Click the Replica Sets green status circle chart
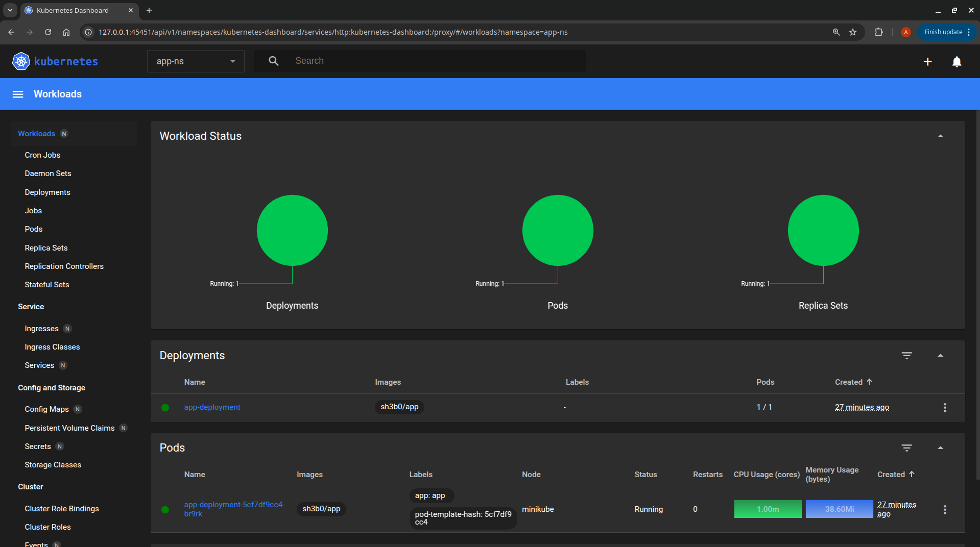Viewport: 980px width, 547px height. pos(823,231)
